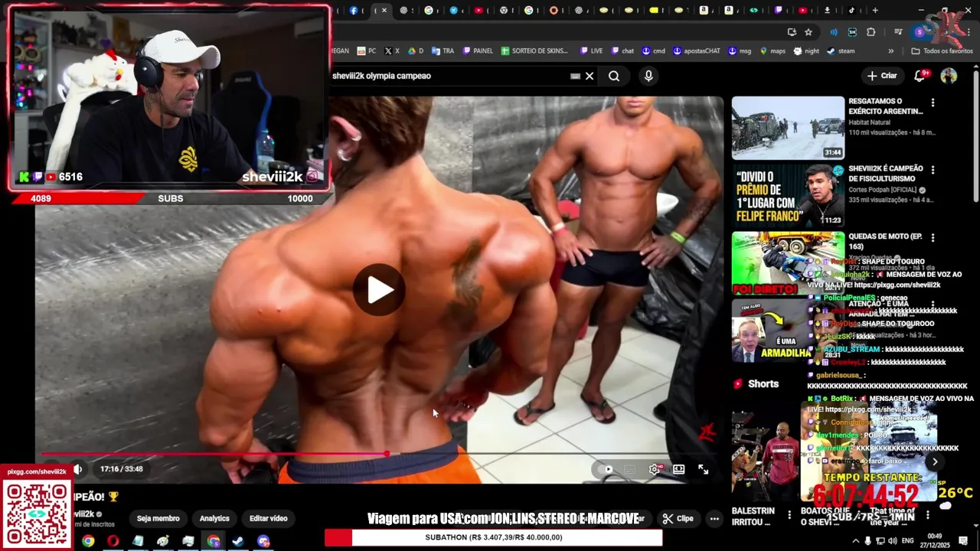Image resolution: width=980 pixels, height=551 pixels.
Task: Open the LIVE Twitch bookmark
Action: tap(591, 51)
